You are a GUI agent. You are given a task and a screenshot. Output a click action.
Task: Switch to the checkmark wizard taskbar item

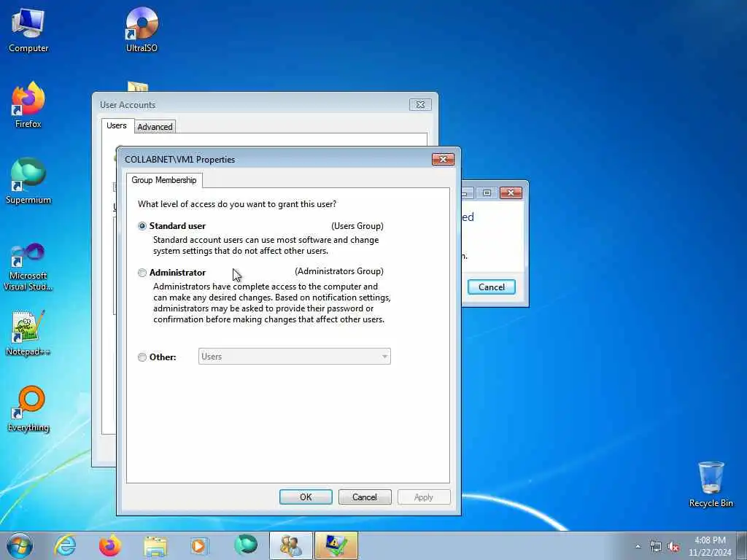[336, 545]
